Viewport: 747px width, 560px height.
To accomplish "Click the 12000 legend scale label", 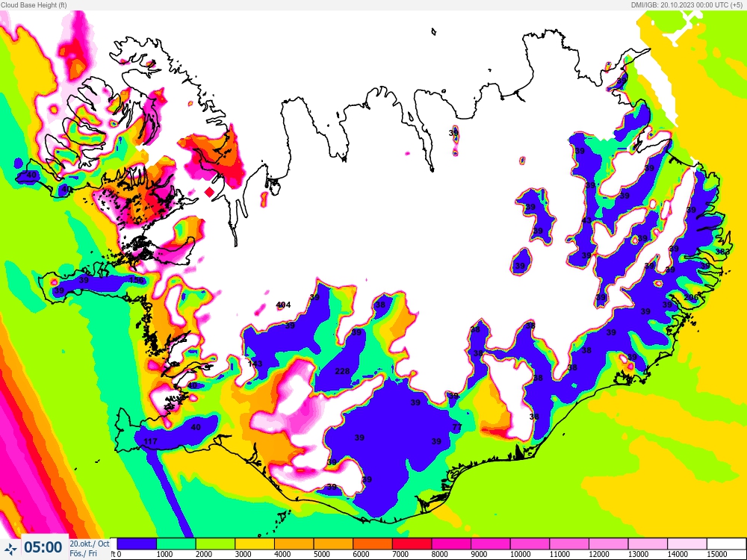I will [599, 554].
